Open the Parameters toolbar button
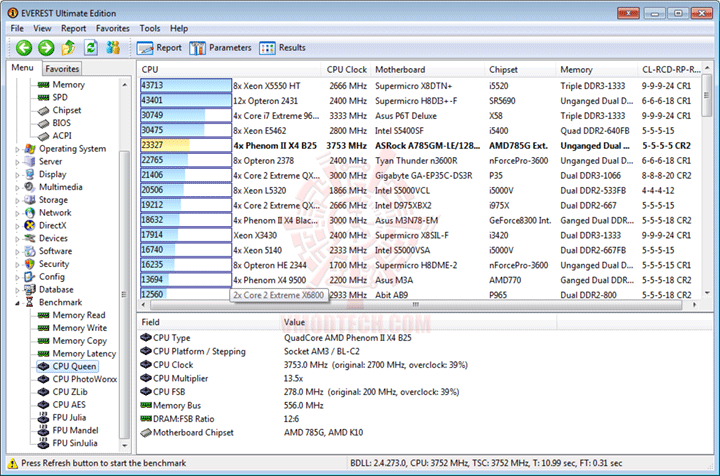720x476 pixels. (x=220, y=48)
